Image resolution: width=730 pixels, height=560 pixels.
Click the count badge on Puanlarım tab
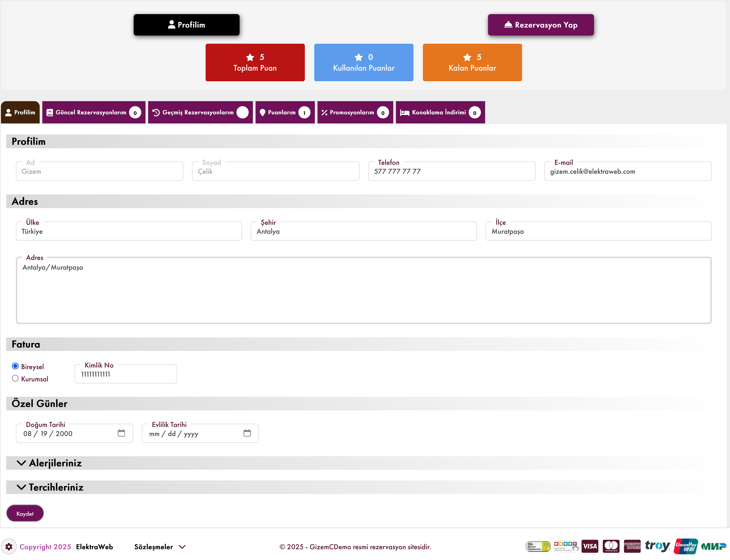(x=304, y=112)
